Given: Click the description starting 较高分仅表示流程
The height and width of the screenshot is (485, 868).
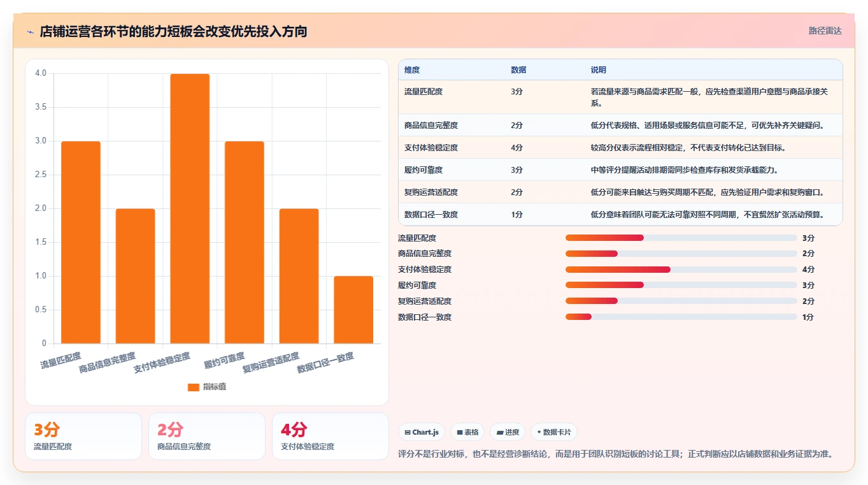Looking at the screenshot, I should coord(688,148).
